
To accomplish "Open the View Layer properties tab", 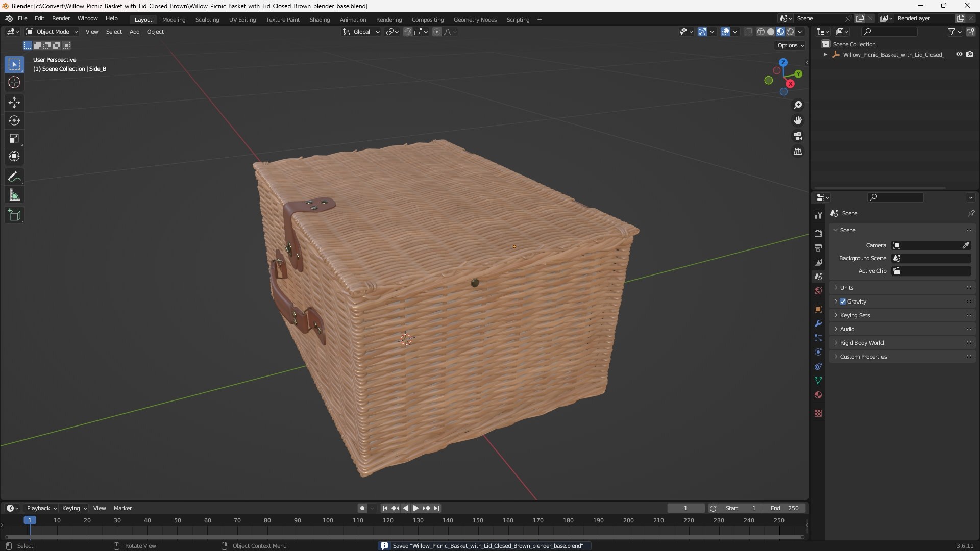I will pyautogui.click(x=818, y=262).
